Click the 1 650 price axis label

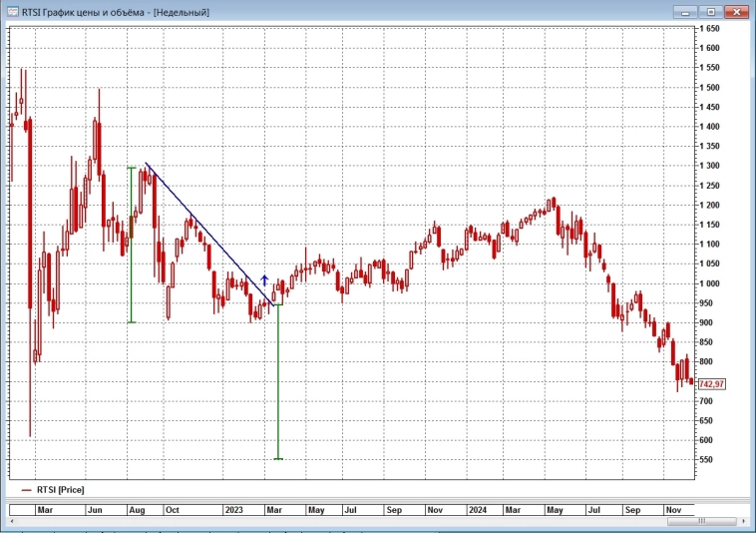click(709, 29)
